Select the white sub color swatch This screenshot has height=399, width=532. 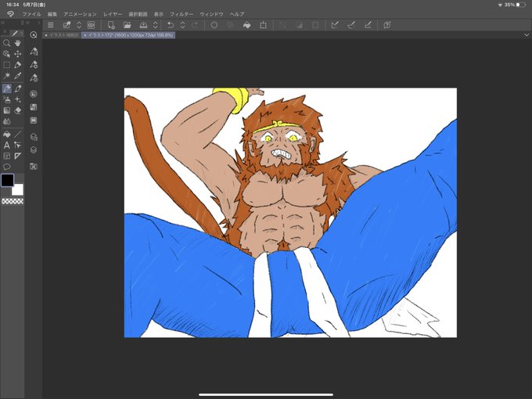tap(18, 189)
